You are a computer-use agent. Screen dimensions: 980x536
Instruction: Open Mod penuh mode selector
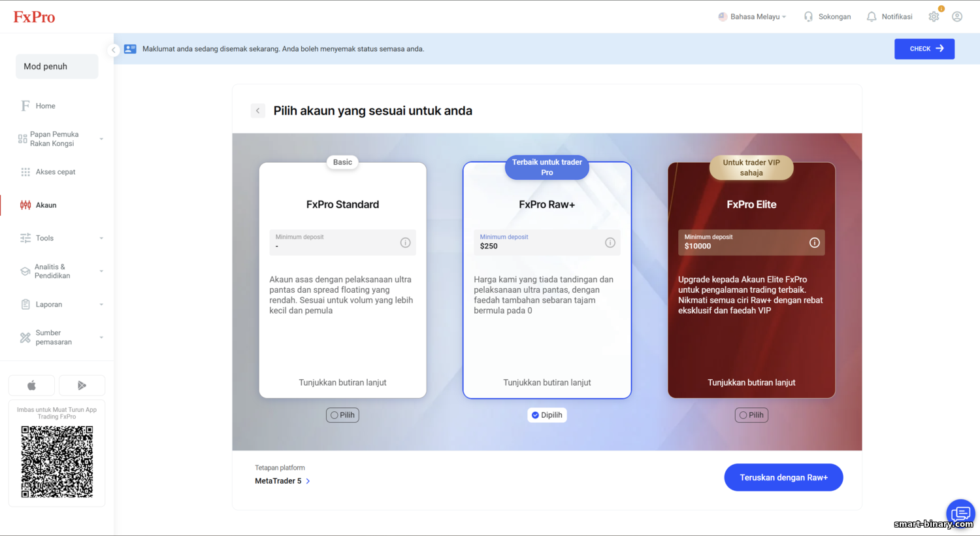(57, 67)
